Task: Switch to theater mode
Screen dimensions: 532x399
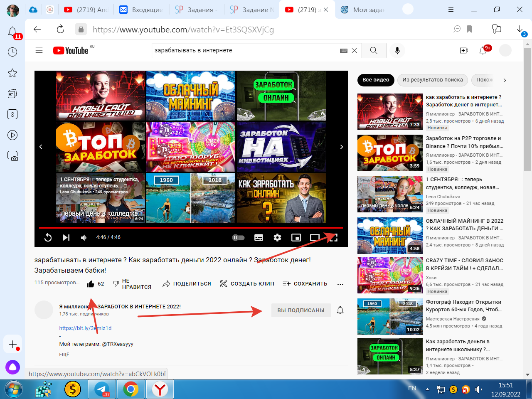Action: click(x=315, y=237)
